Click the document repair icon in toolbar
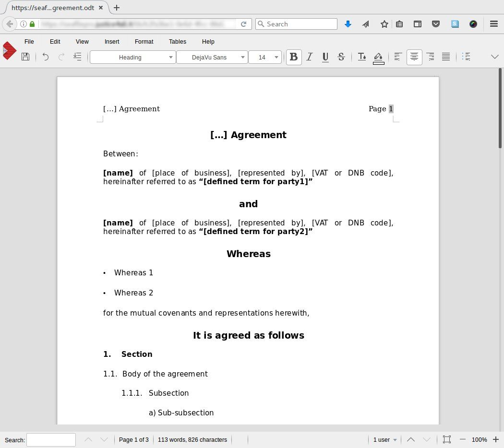Screen dimensions: 504x448 (x=77, y=57)
